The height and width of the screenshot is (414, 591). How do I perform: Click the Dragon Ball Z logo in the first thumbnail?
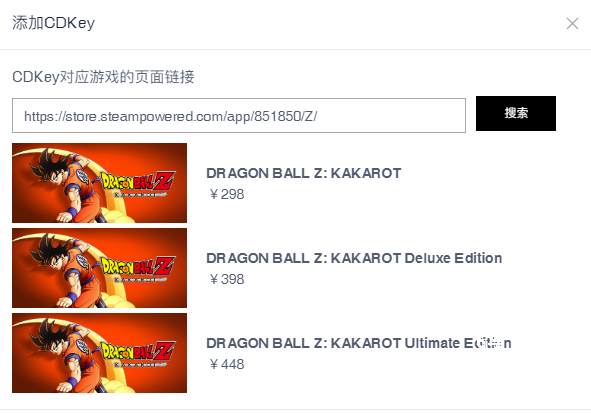pos(138,183)
